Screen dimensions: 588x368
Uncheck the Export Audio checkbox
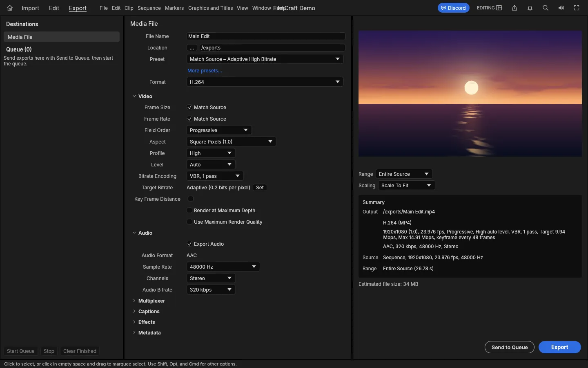click(x=189, y=244)
